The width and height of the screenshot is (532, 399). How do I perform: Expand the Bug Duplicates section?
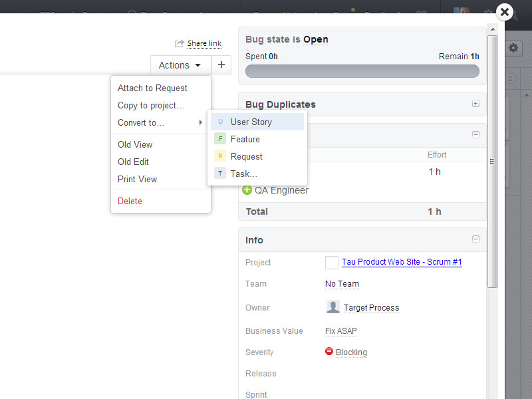click(475, 103)
